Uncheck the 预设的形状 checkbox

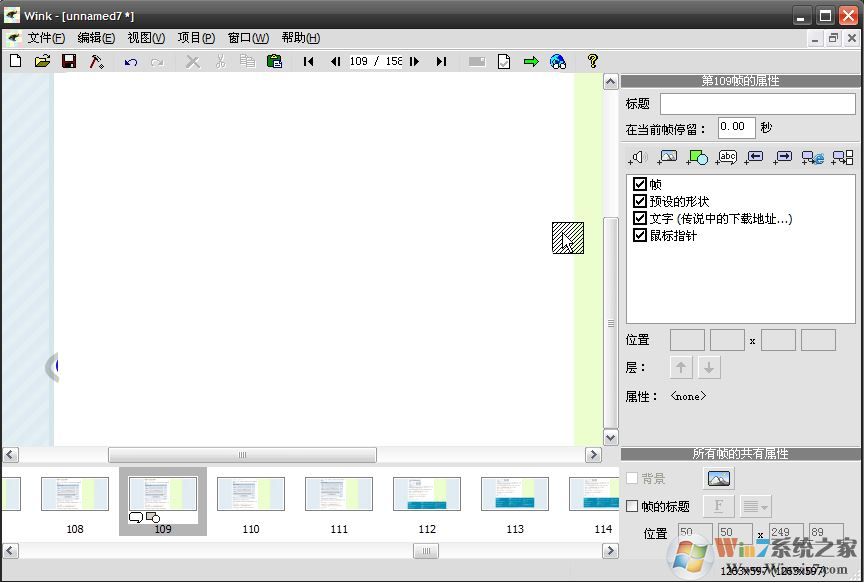click(x=640, y=201)
